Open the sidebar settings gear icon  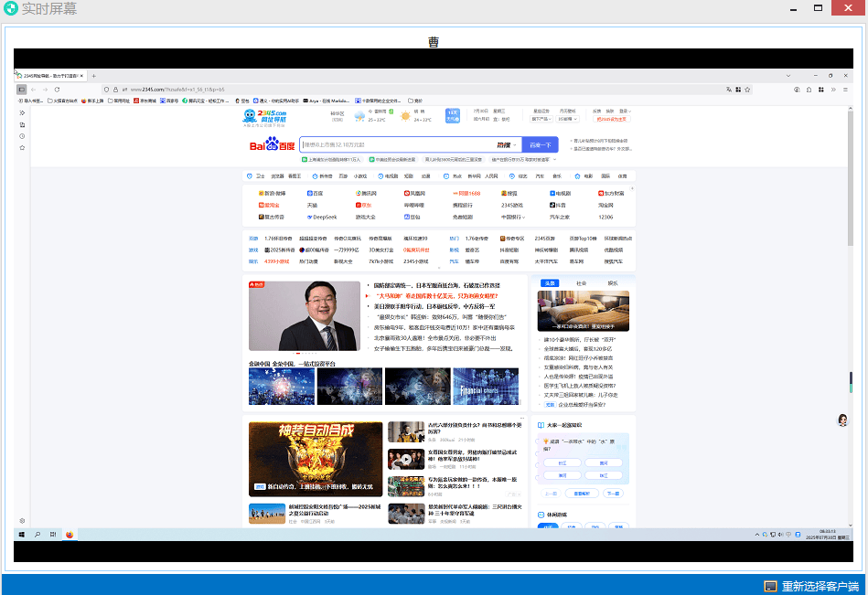pyautogui.click(x=22, y=521)
